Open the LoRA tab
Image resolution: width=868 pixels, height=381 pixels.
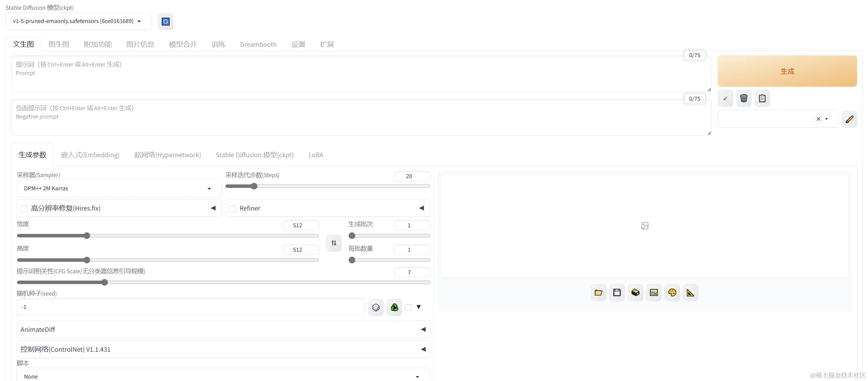click(315, 155)
